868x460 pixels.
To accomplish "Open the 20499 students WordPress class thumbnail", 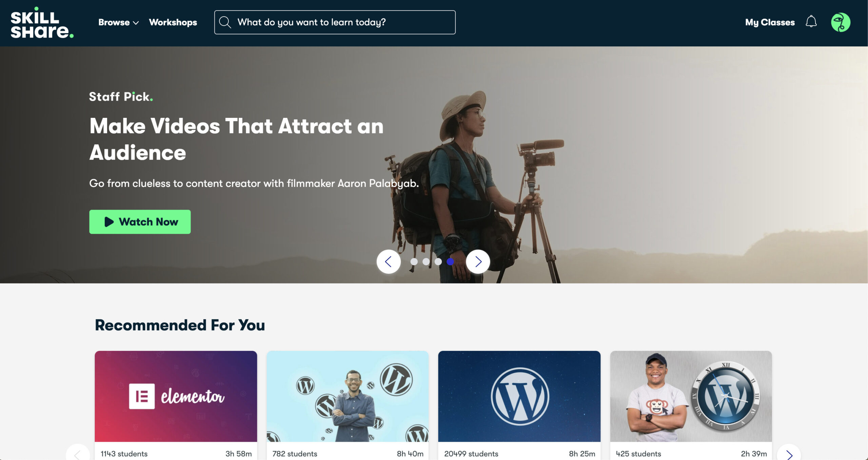I will tap(519, 396).
